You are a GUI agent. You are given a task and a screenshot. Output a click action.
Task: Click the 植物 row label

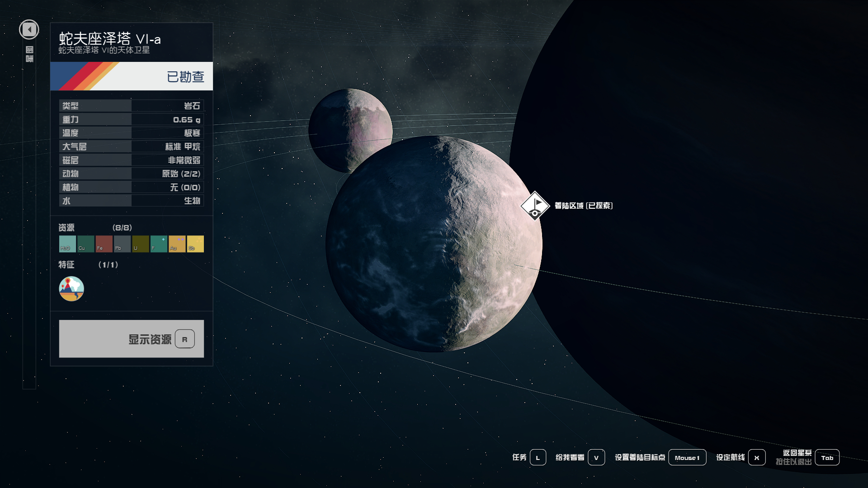coord(71,187)
